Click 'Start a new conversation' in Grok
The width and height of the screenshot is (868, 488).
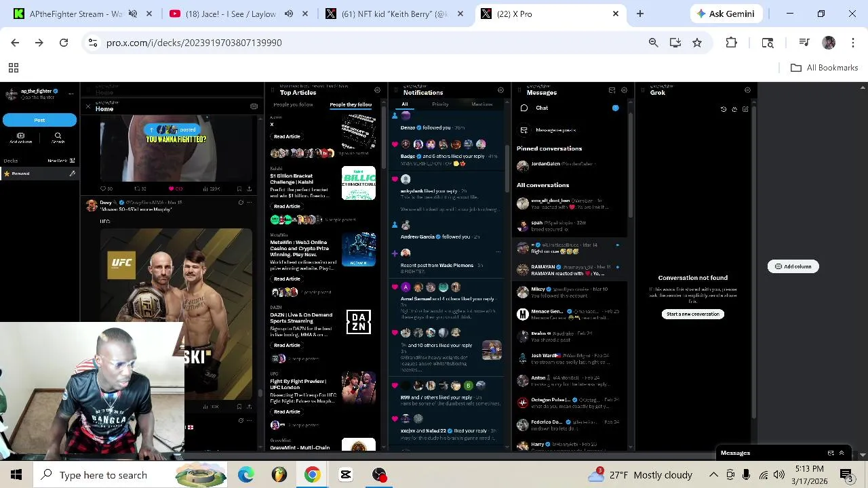click(693, 314)
